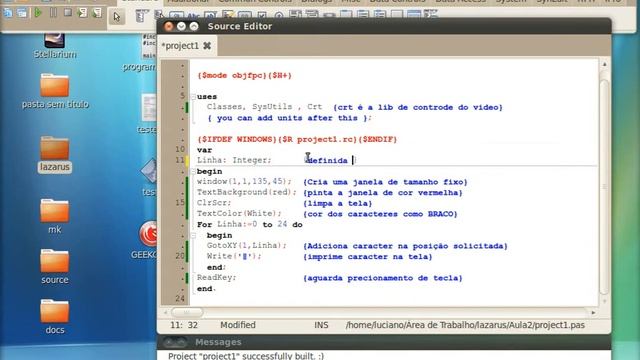Click the 'For Linha:=0 to 24 do' line
The image size is (640, 360).
tap(250, 224)
